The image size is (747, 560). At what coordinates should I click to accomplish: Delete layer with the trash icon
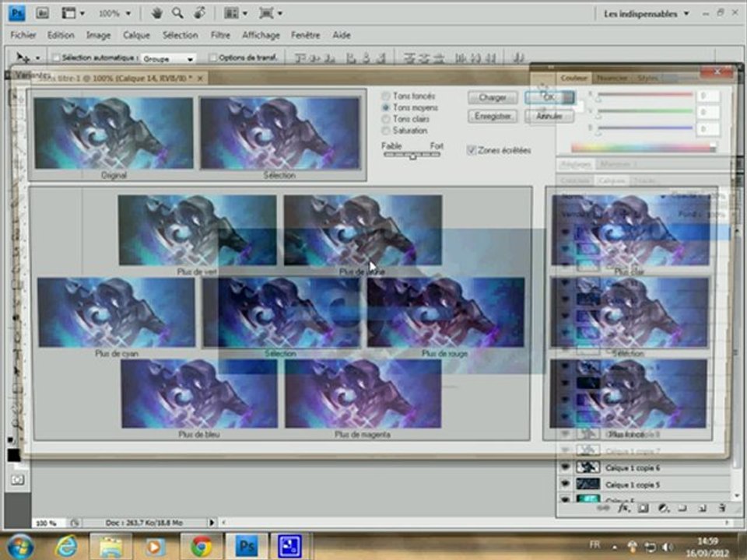(x=722, y=508)
